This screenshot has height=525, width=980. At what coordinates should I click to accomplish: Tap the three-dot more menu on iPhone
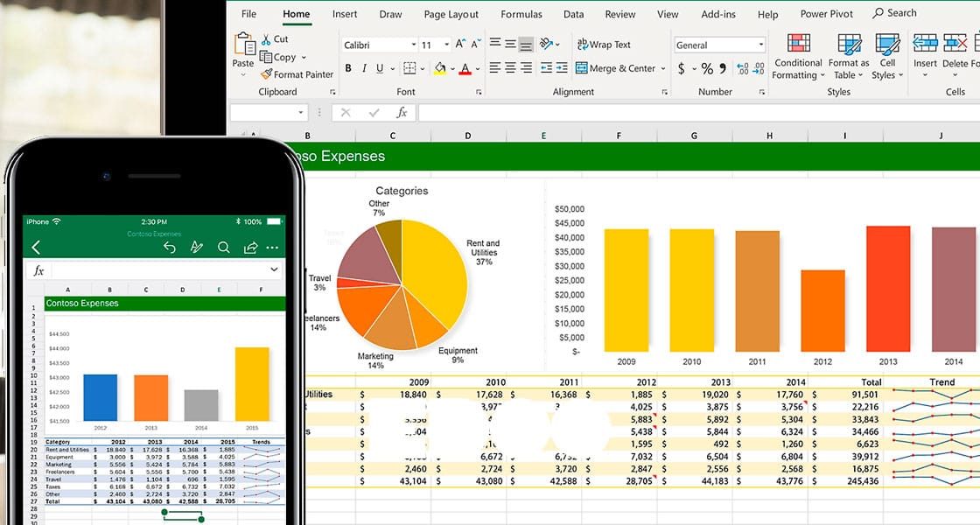[x=272, y=248]
